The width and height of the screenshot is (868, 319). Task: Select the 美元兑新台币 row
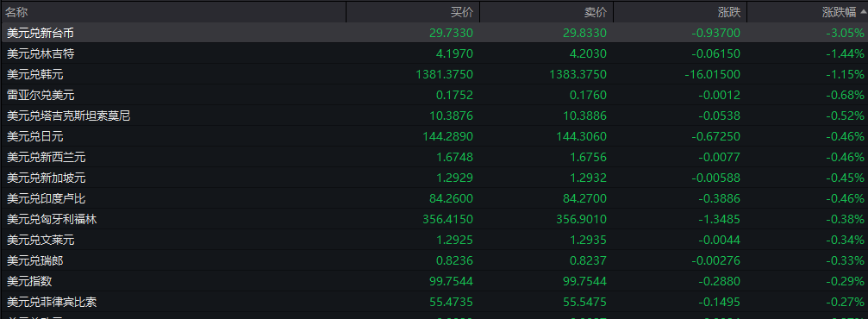coord(434,33)
